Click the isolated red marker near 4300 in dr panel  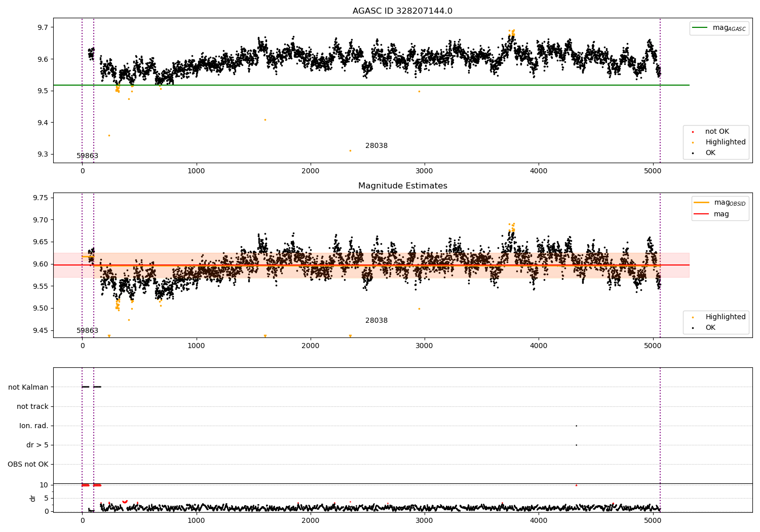pos(576,485)
